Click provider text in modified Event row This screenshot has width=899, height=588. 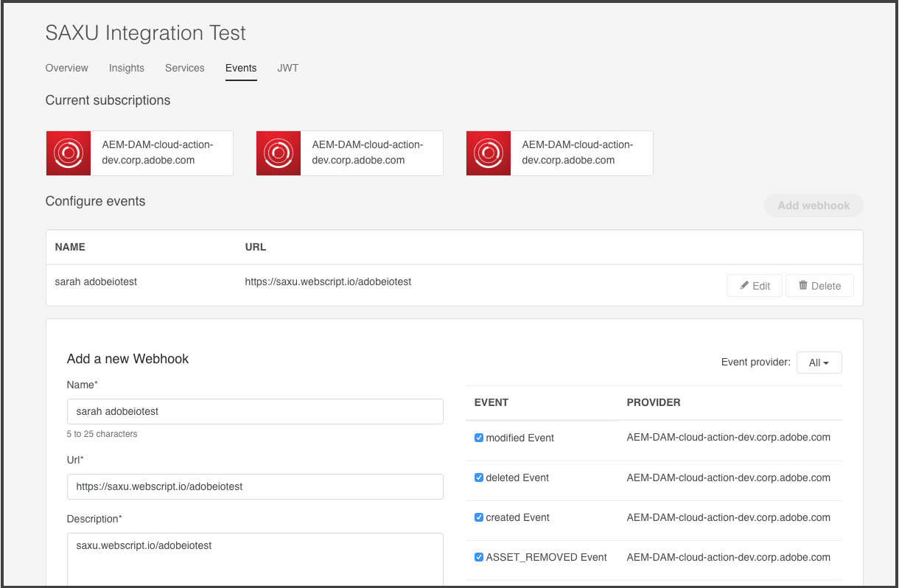(729, 437)
